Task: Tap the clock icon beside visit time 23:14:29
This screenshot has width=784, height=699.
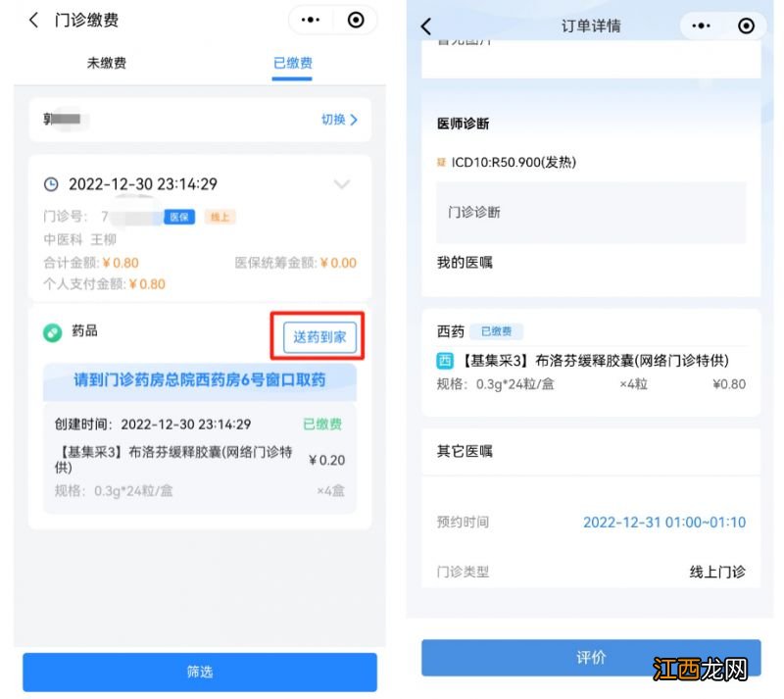Action: (51, 183)
